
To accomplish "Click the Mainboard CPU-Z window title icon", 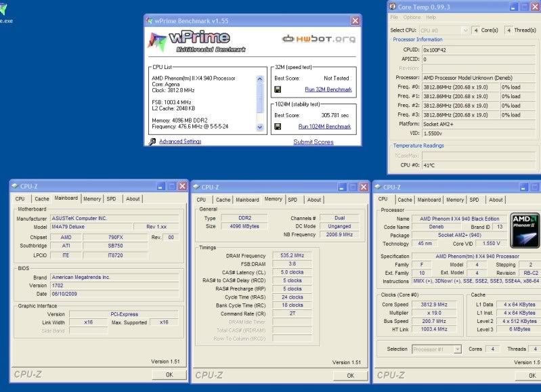I will 15,186.
